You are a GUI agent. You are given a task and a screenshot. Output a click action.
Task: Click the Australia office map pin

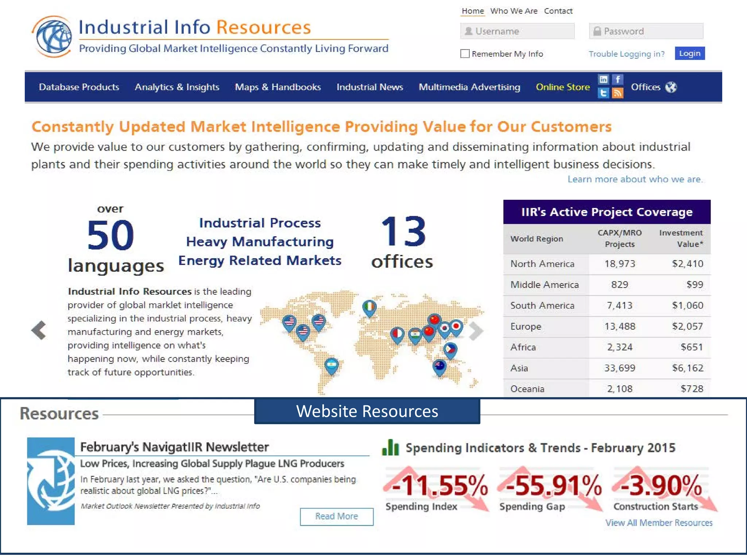(440, 367)
